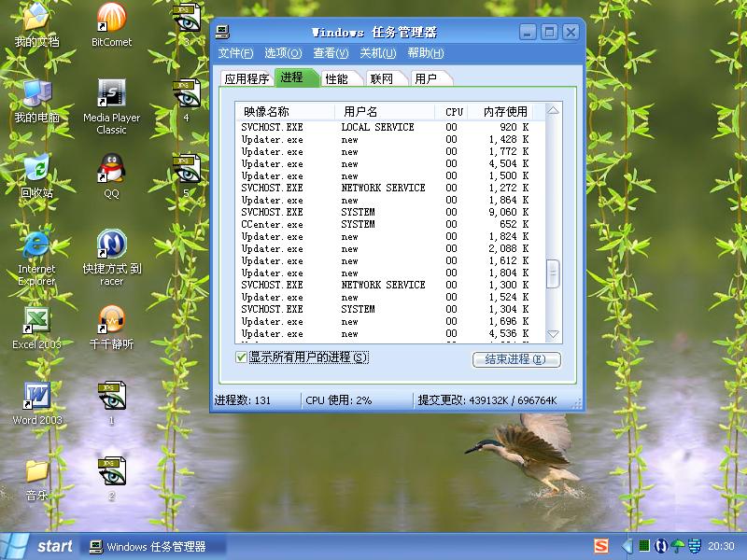Launch BitComet from the desktop

111,25
